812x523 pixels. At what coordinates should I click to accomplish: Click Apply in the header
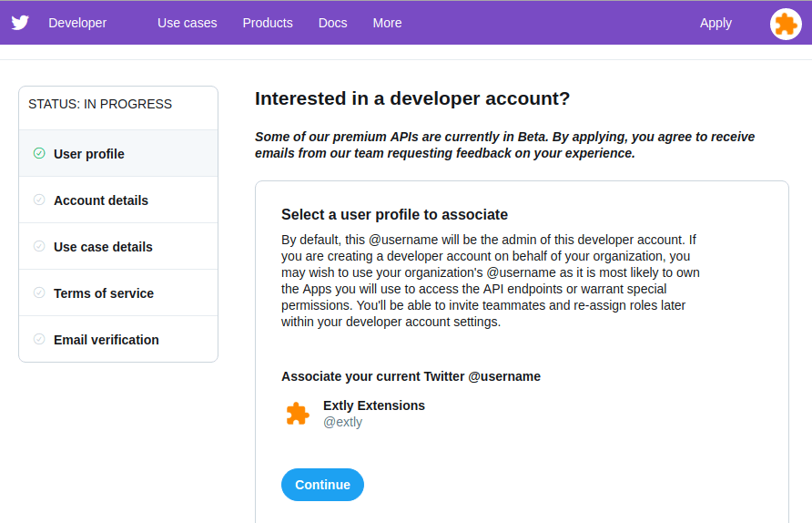(716, 23)
